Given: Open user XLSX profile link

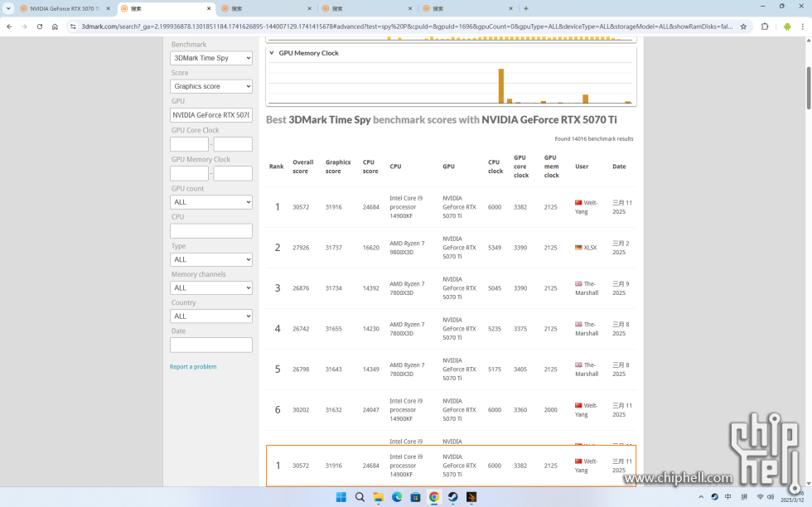Looking at the screenshot, I should pos(590,248).
